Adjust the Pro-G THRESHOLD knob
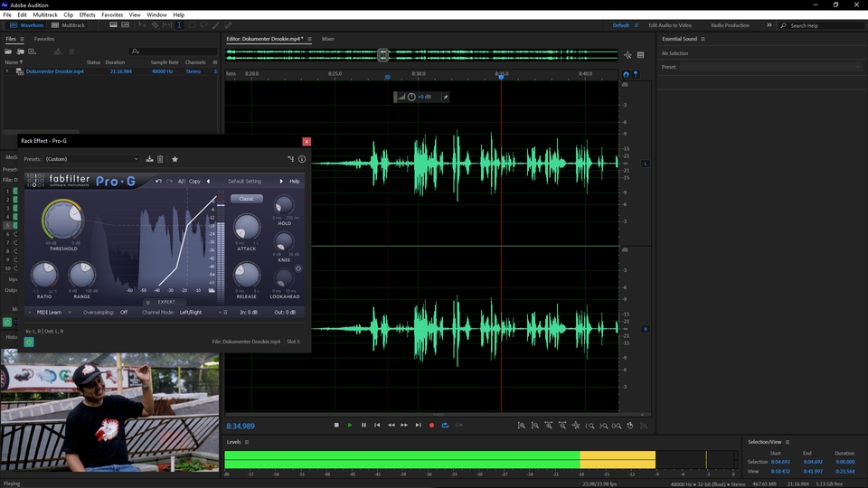Viewport: 868px width, 488px height. click(62, 219)
